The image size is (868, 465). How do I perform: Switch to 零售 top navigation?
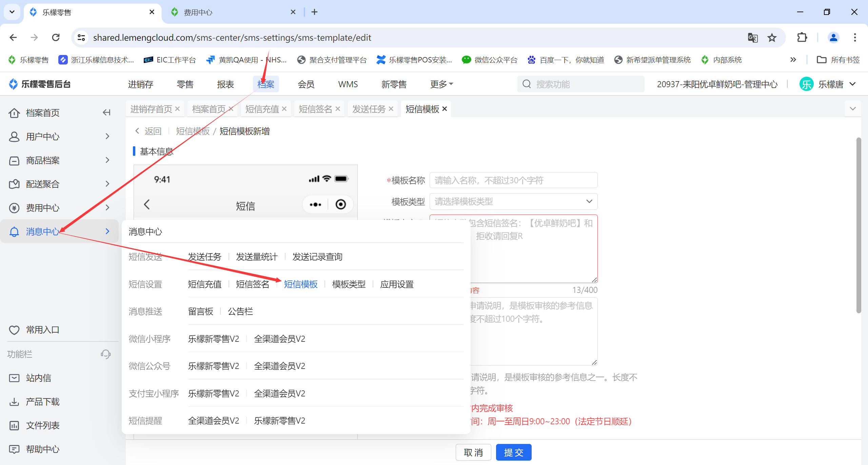click(x=185, y=84)
